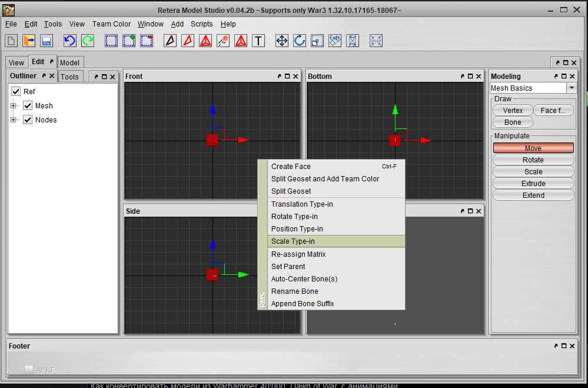Click the Face draw button

[553, 110]
